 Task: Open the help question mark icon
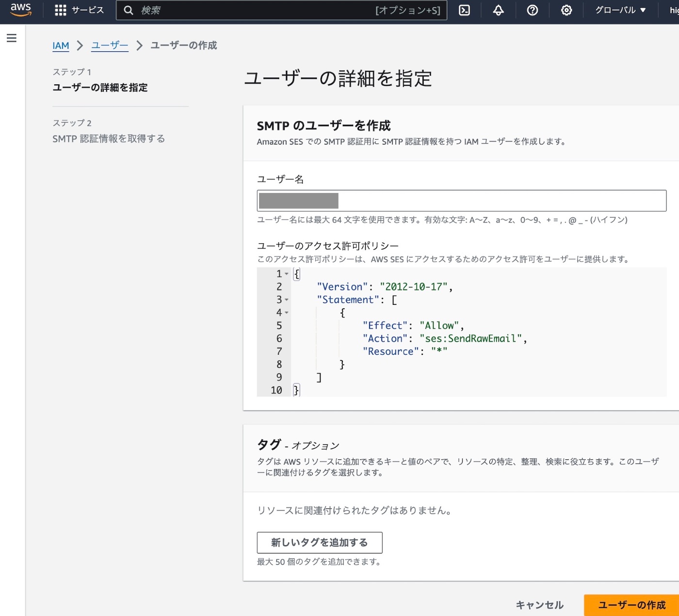(532, 10)
